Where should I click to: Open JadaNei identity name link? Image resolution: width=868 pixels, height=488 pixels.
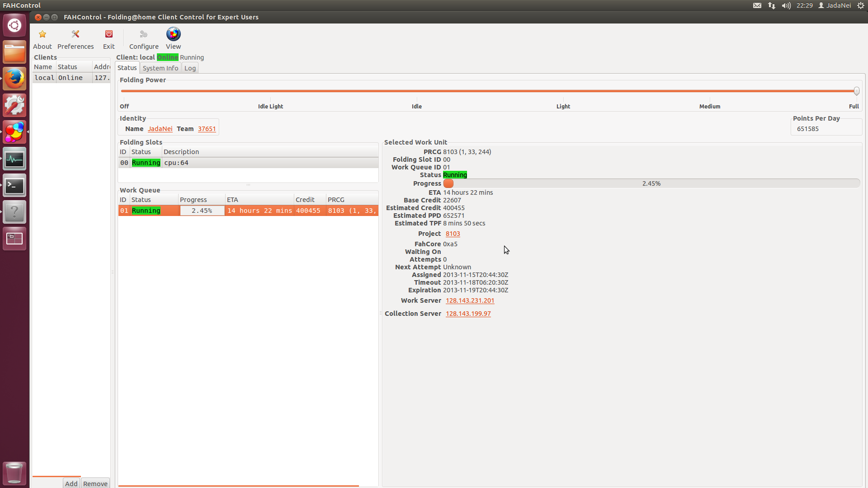tap(160, 129)
